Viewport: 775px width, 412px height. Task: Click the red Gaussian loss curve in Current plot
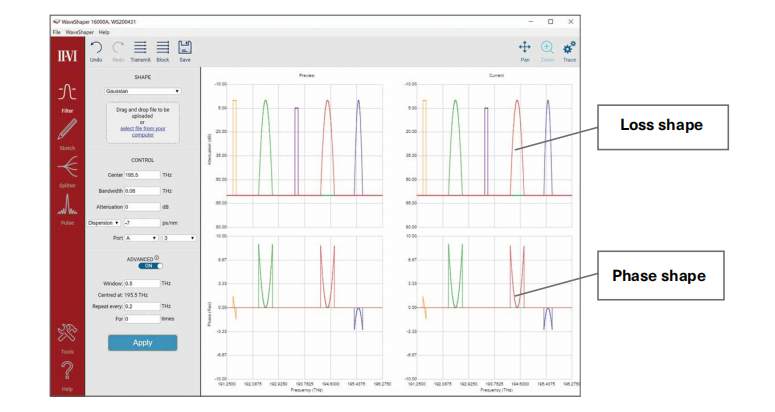(x=517, y=148)
